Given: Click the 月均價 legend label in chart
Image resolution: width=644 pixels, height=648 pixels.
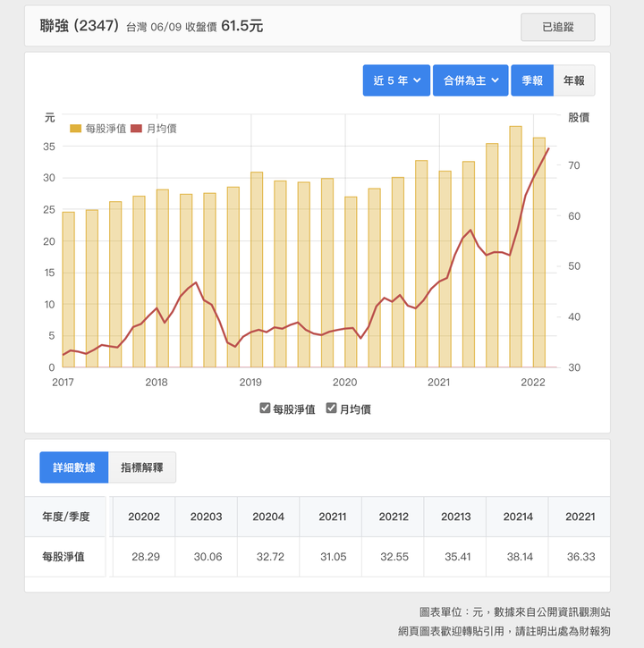Looking at the screenshot, I should coord(161,129).
